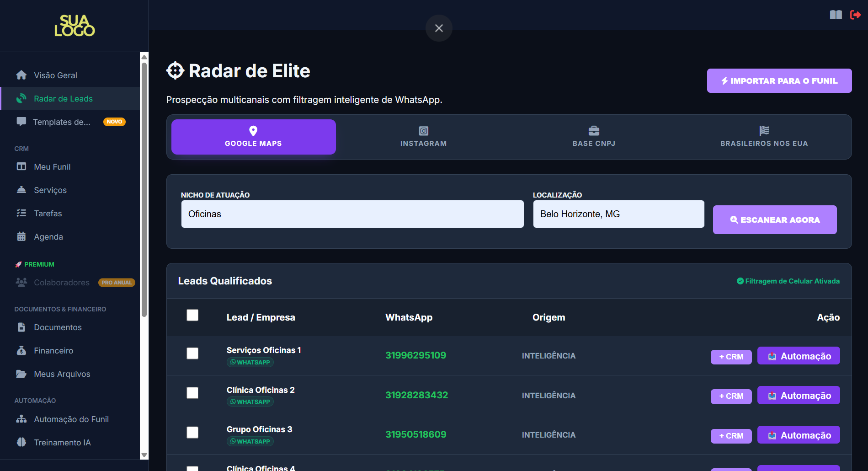Open the Meus Arquivos folder icon
This screenshot has height=471, width=868.
coord(21,374)
